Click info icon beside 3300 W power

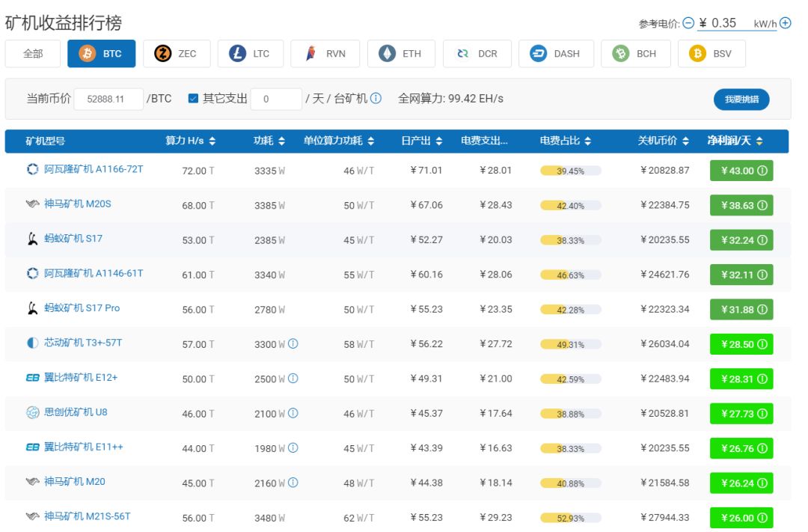coord(293,343)
